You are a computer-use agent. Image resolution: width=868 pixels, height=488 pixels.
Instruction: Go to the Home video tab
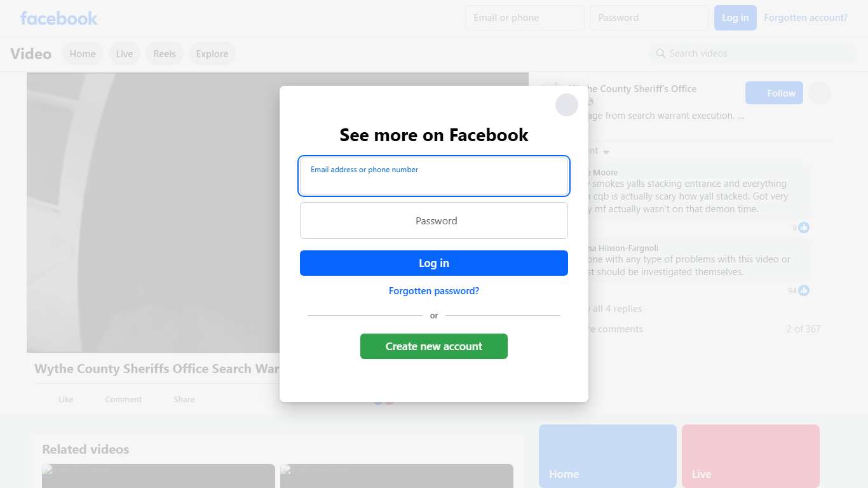click(83, 54)
